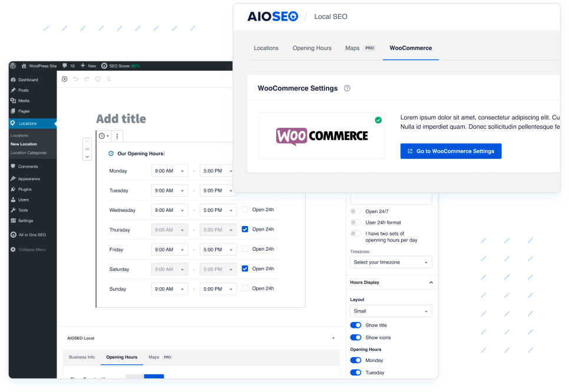Click the Settings sidebar icon
Screen dimensions: 569x392
(x=14, y=221)
